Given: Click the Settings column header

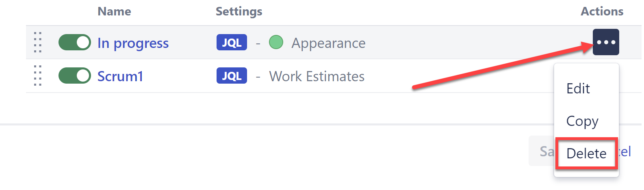Looking at the screenshot, I should (239, 11).
